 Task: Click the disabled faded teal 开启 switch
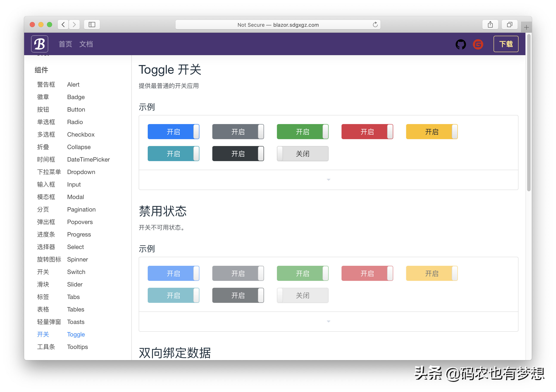point(173,295)
